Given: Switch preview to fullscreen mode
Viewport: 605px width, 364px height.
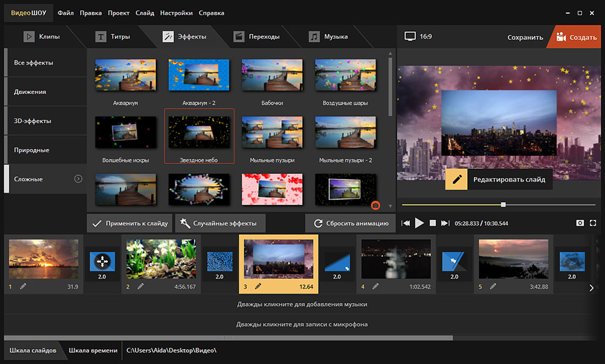Looking at the screenshot, I should point(593,223).
